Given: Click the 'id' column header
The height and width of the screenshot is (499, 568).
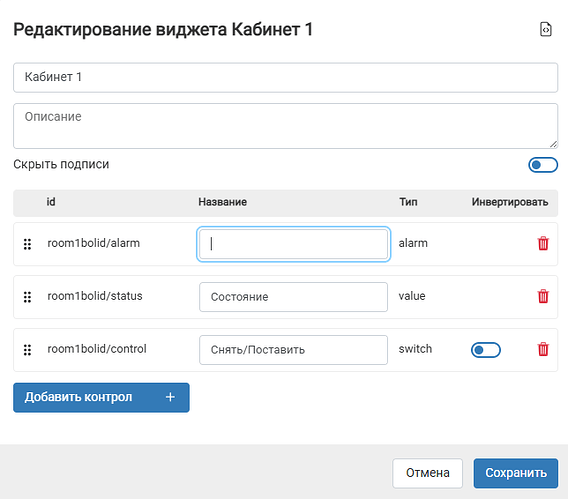Looking at the screenshot, I should point(51,202).
